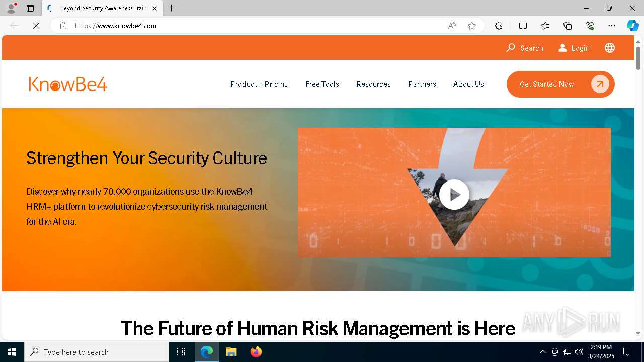Image resolution: width=644 pixels, height=362 pixels.
Task: Click the Login link
Action: pos(574,48)
